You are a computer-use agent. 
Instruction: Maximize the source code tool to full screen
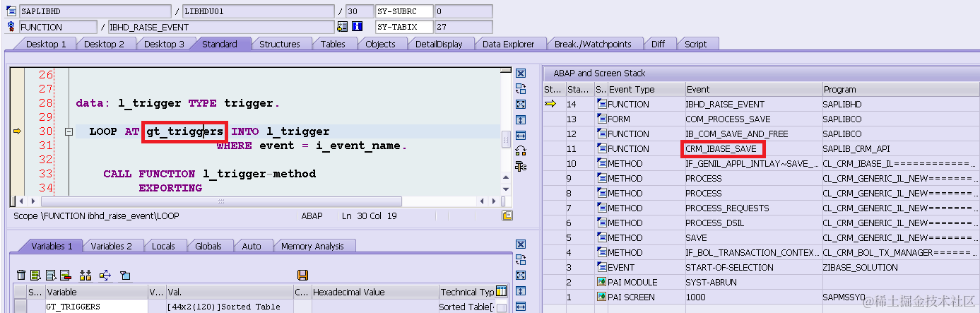tap(521, 105)
